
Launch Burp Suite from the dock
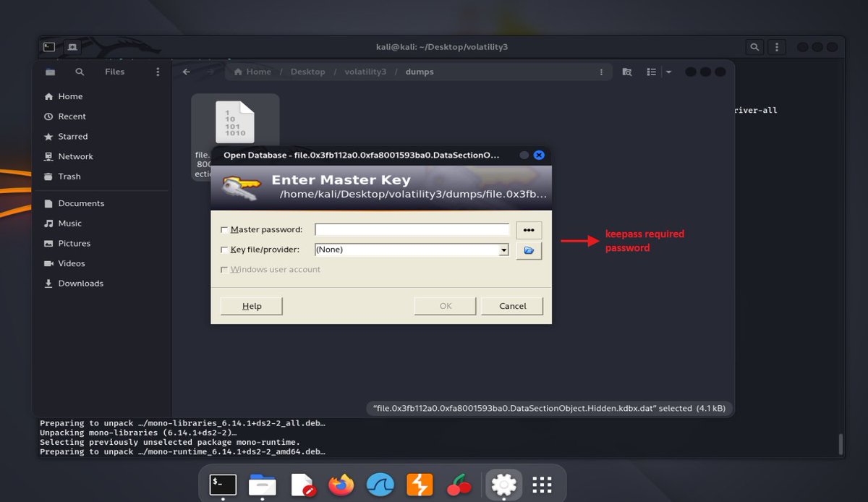point(420,484)
